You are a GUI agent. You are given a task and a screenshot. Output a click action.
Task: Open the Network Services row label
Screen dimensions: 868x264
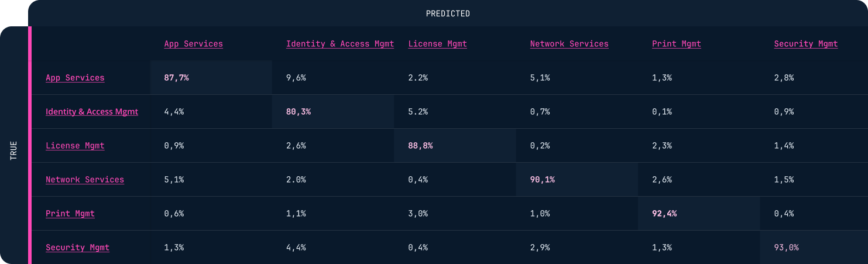coord(85,180)
